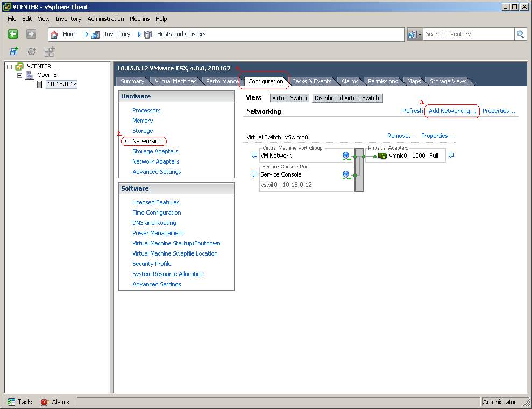Click Remove link for vSwitch0
The image size is (532, 409).
coord(401,136)
